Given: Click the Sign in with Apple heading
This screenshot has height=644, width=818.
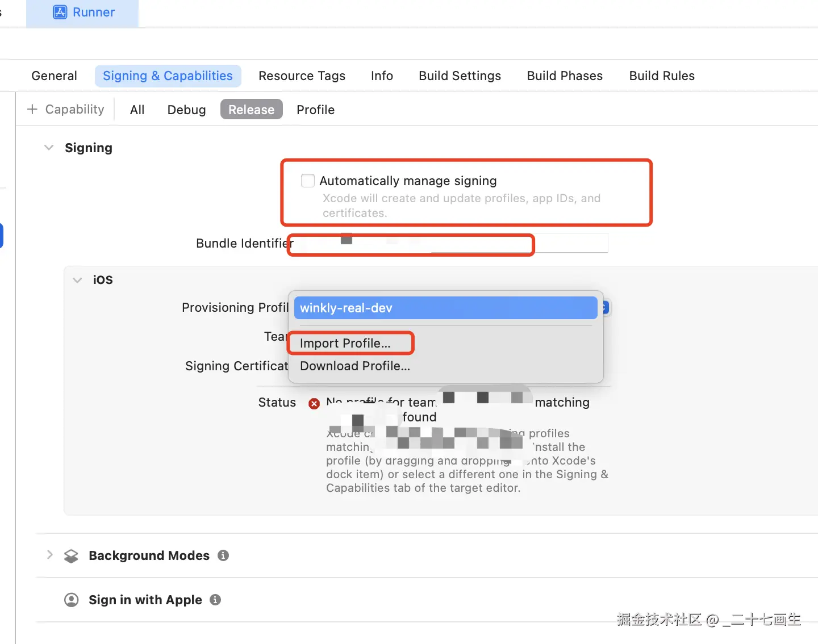Looking at the screenshot, I should point(145,600).
